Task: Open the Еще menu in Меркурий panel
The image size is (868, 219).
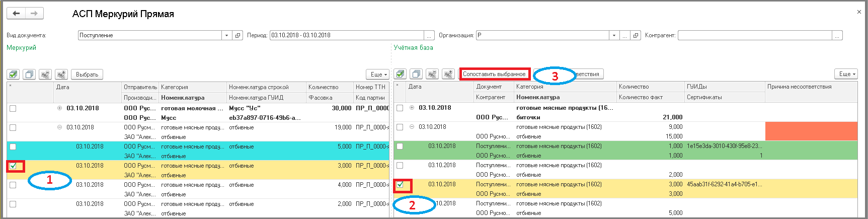Action: coord(378,75)
